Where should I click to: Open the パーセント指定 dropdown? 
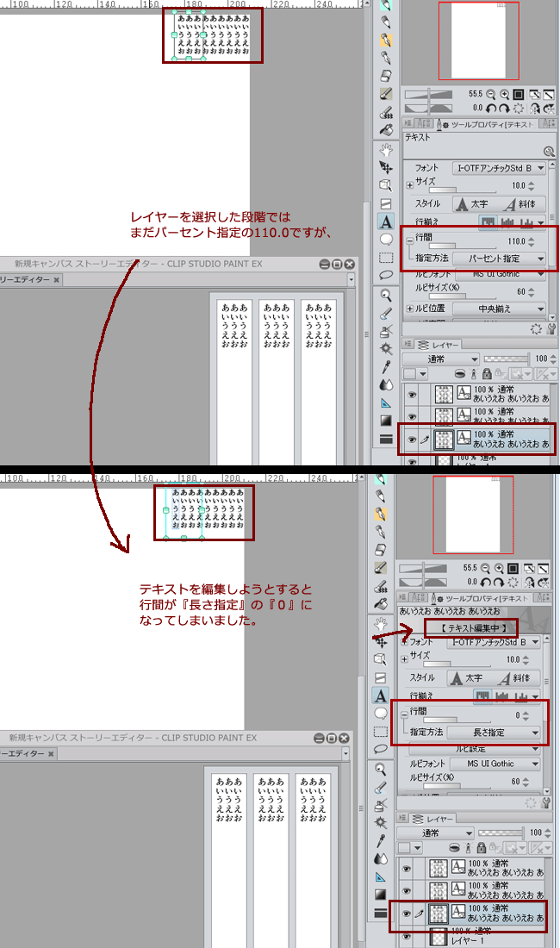click(499, 259)
